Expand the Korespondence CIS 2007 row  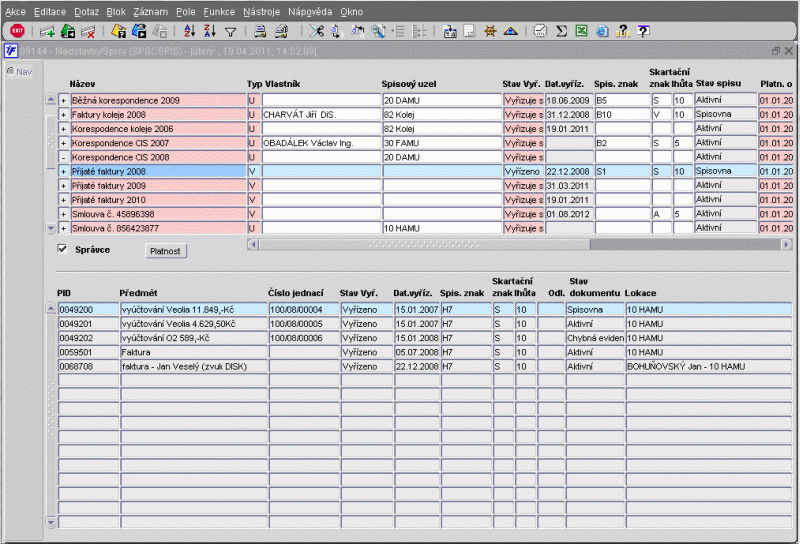click(63, 143)
